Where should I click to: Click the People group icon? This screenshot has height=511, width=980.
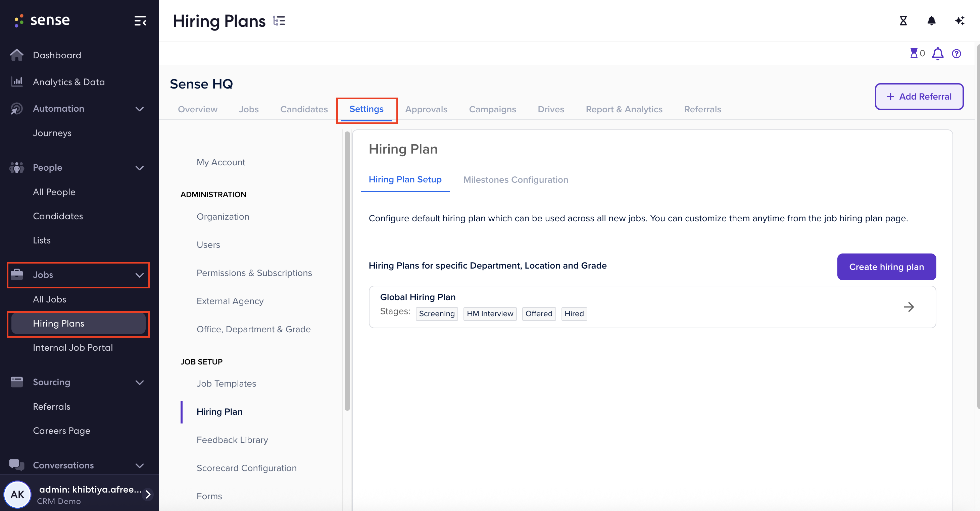(17, 168)
